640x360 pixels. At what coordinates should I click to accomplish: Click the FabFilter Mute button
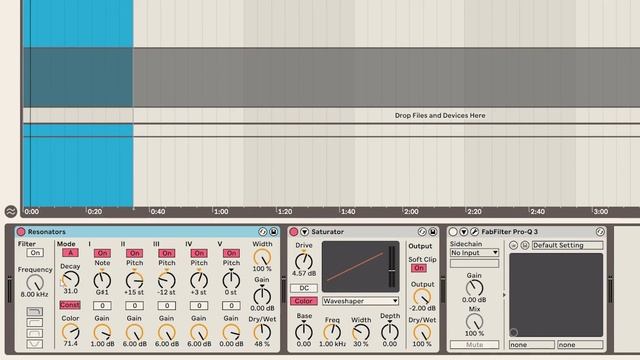tap(474, 345)
